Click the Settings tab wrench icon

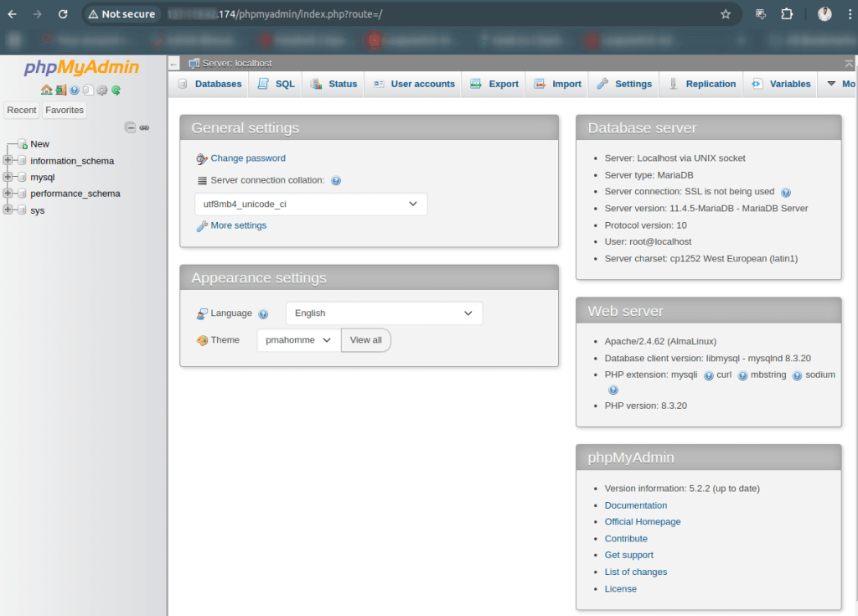click(x=602, y=84)
